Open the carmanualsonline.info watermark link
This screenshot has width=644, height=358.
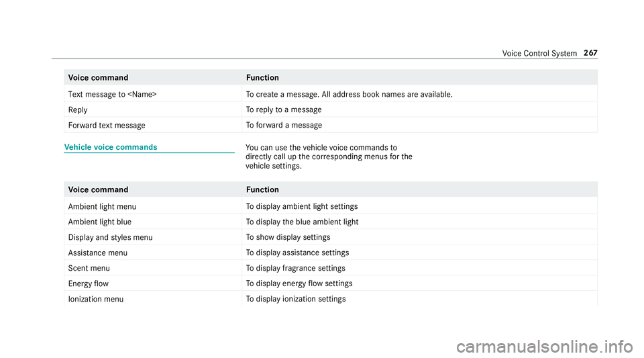pyautogui.click(x=545, y=347)
